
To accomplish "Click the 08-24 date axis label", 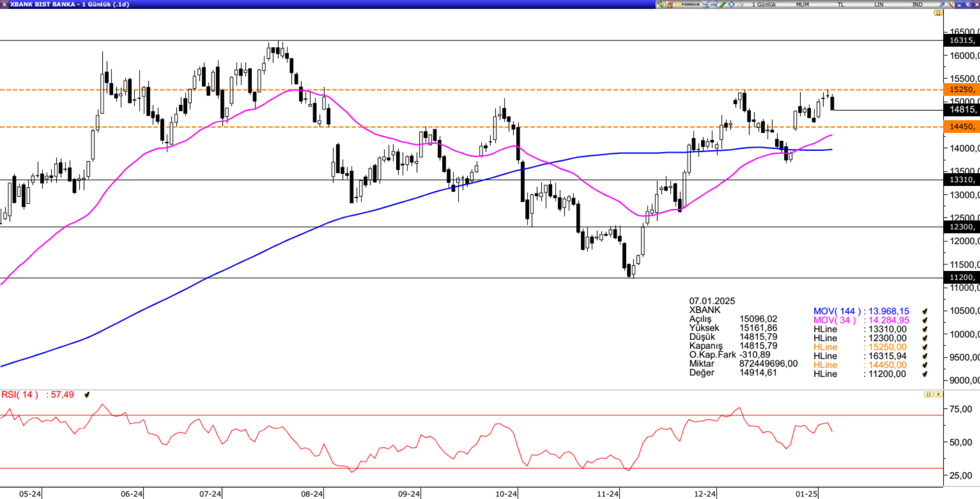I will coord(312,494).
